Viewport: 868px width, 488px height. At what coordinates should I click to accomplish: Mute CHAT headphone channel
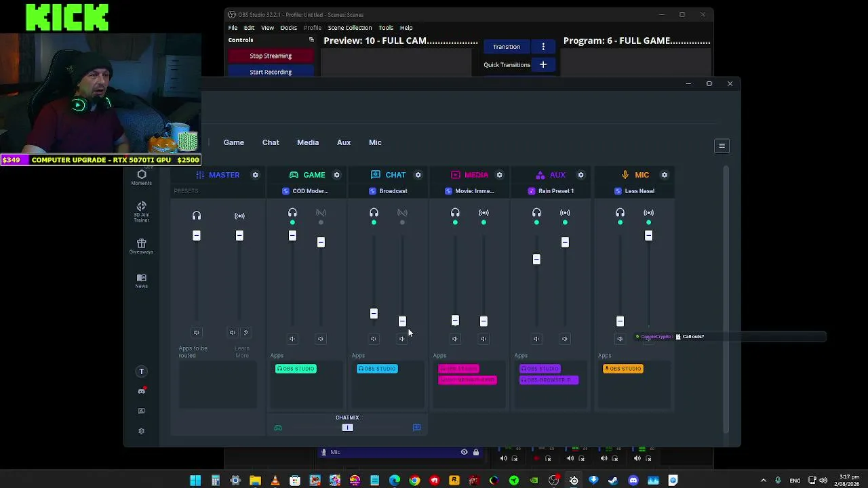(x=374, y=339)
